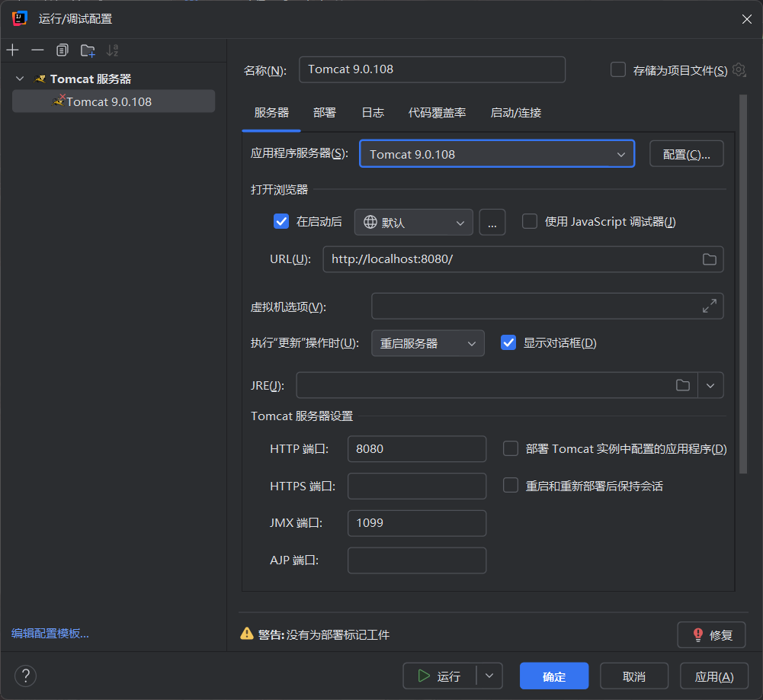Click the browser ellipsis ... button
This screenshot has height=700, width=763.
coord(492,223)
